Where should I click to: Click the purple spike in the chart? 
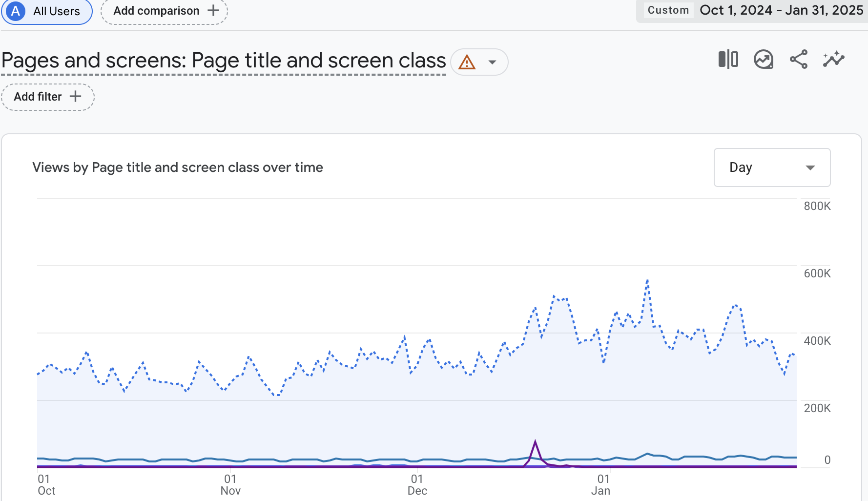coord(536,442)
